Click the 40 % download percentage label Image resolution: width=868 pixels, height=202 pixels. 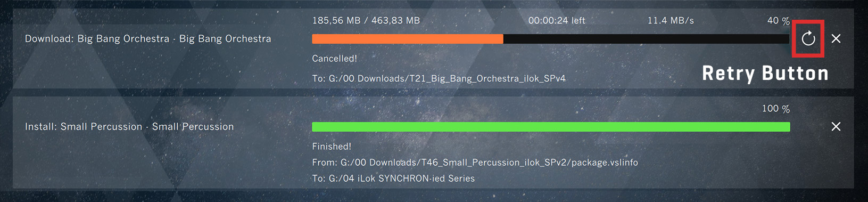[x=779, y=21]
